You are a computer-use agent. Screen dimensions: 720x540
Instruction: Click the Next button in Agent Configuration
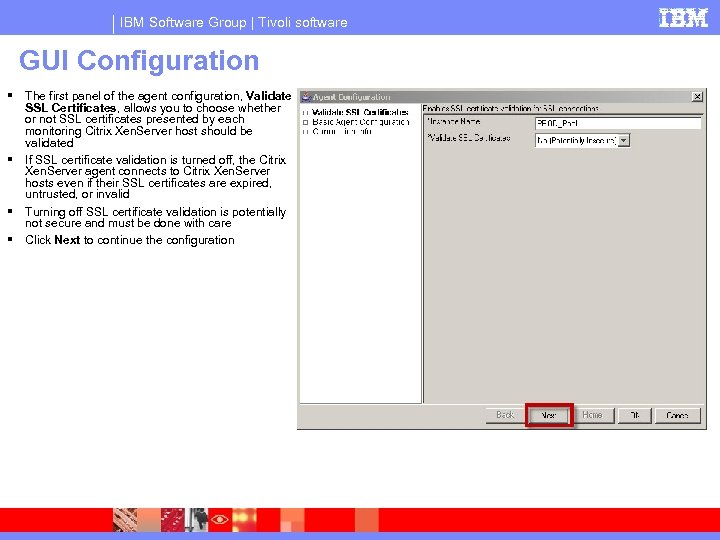tap(549, 415)
